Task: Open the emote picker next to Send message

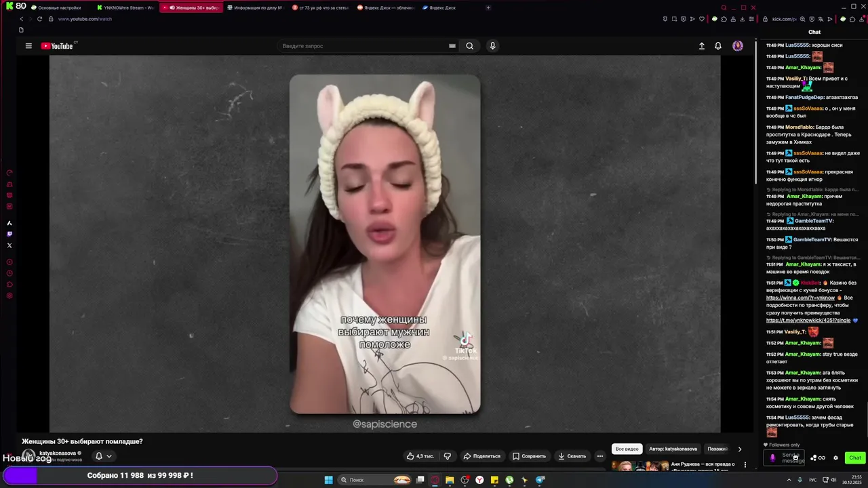Action: tap(795, 457)
